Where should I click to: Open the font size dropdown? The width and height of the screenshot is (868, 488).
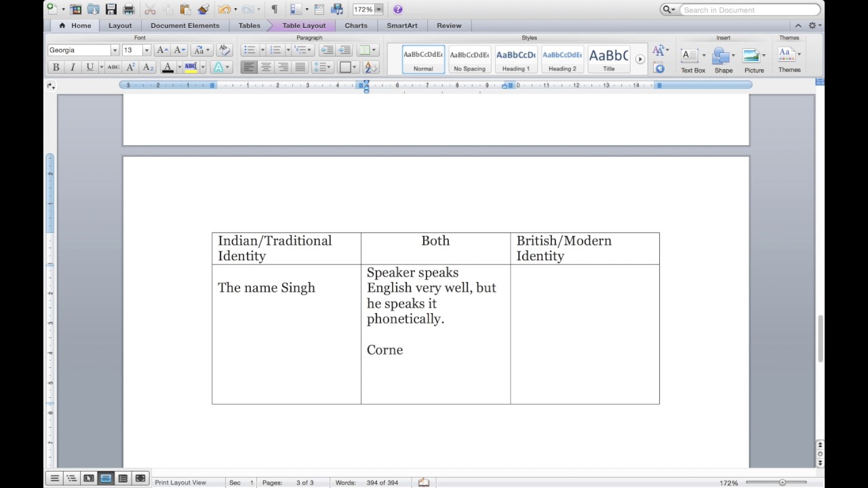(x=146, y=50)
